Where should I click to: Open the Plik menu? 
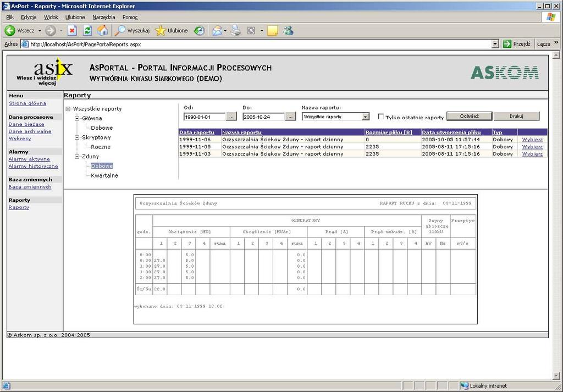pos(10,17)
